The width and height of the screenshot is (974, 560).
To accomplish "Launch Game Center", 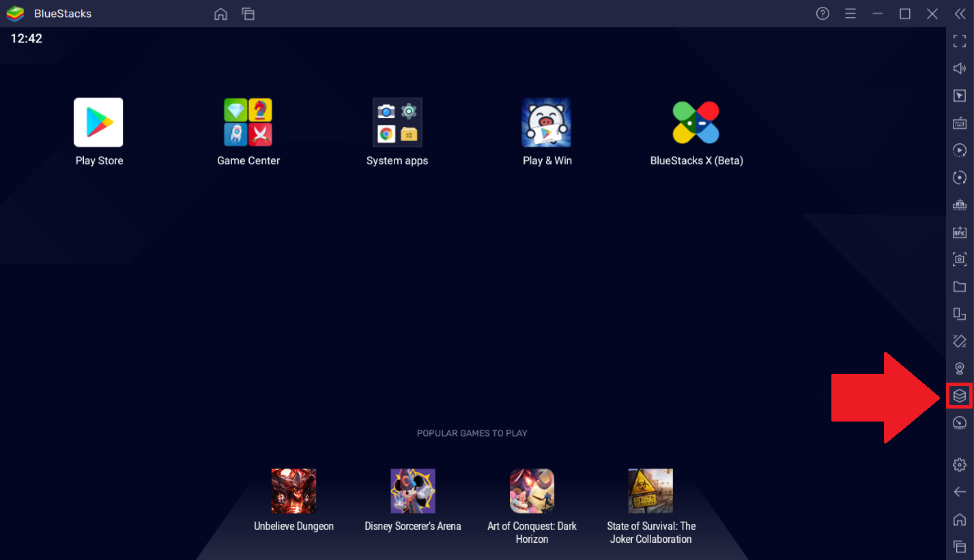I will (248, 123).
